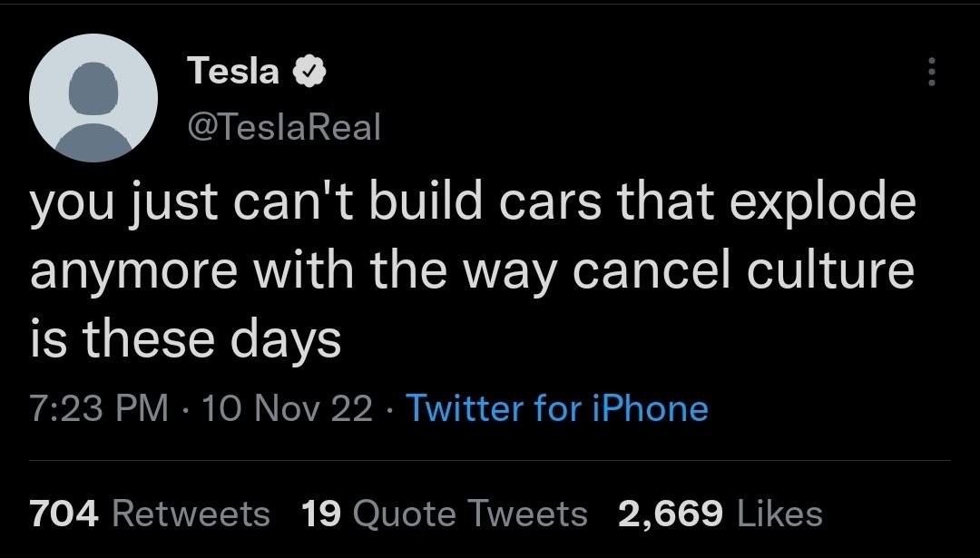Click the 7:23 PM timestamp
The width and height of the screenshot is (980, 558).
99,408
